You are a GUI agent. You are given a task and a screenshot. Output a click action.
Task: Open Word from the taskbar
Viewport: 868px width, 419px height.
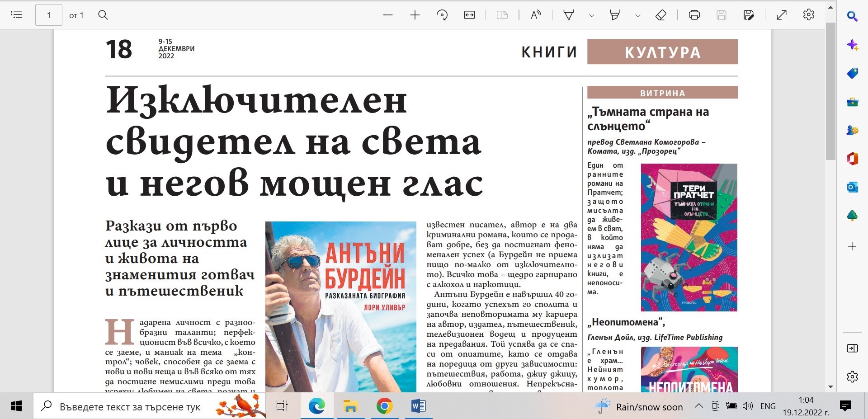click(418, 406)
